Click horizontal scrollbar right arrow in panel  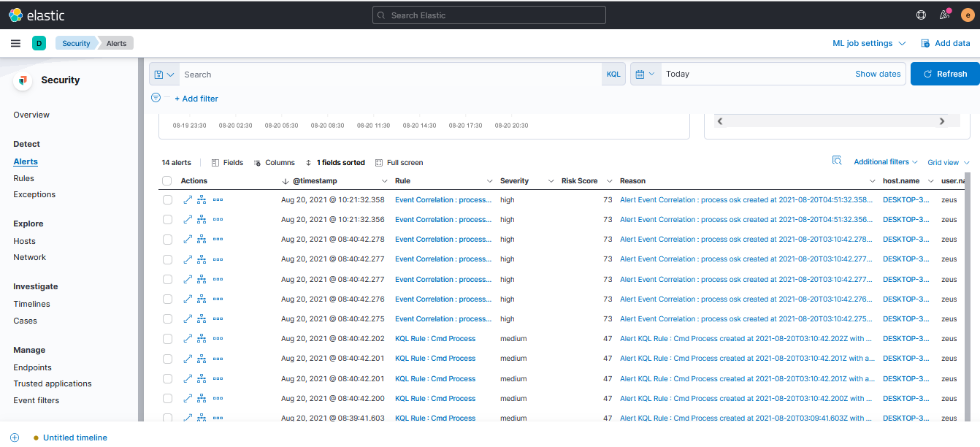tap(942, 121)
